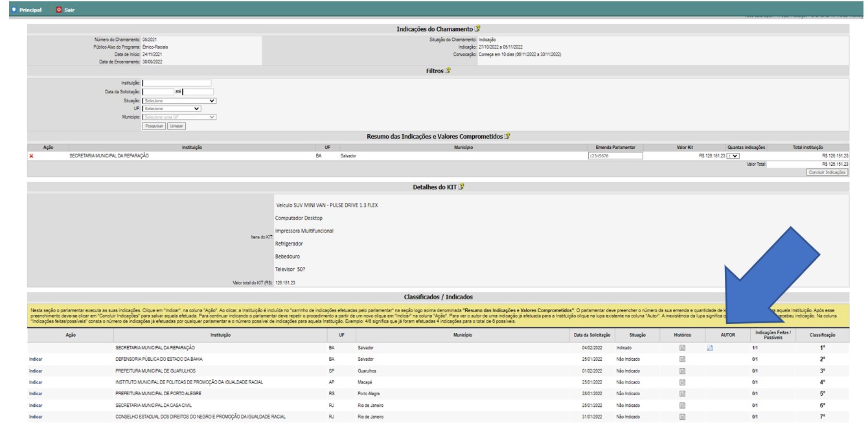Expand the Situação filter dropdown
This screenshot has width=868, height=425.
pos(179,100)
